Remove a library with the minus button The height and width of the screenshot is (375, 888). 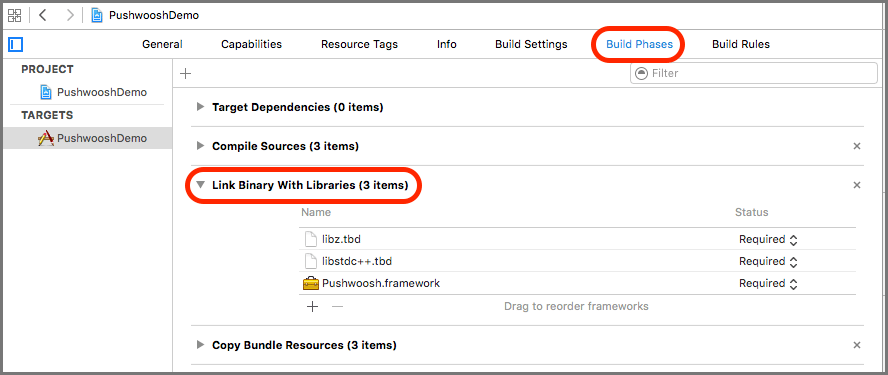[337, 306]
